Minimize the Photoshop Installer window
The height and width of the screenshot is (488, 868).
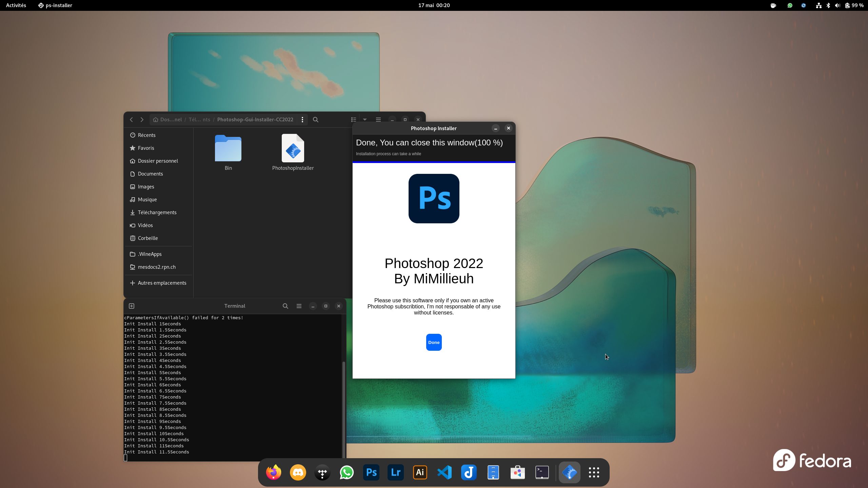[x=496, y=128]
